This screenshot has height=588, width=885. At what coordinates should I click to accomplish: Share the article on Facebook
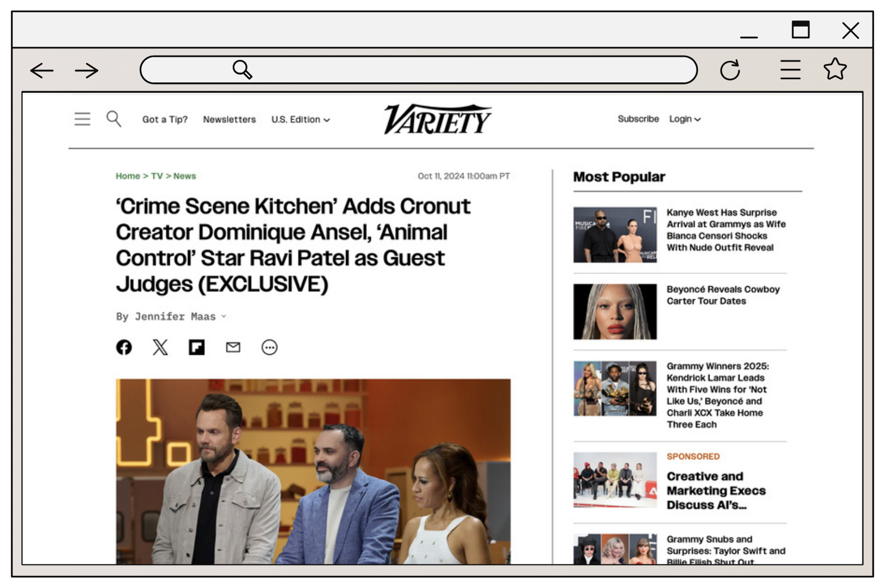(124, 347)
